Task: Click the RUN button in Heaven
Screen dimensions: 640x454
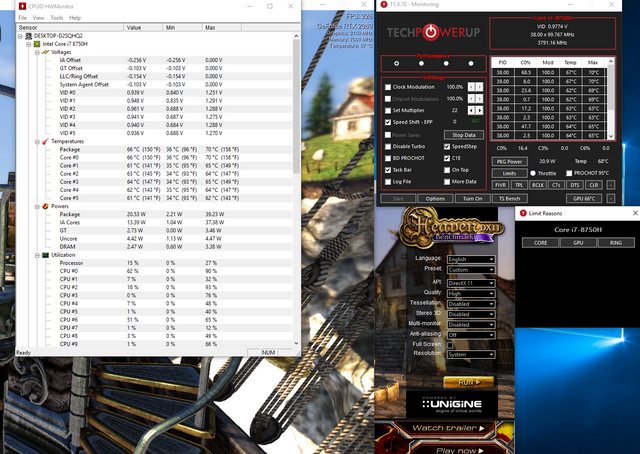Action: pos(469,382)
